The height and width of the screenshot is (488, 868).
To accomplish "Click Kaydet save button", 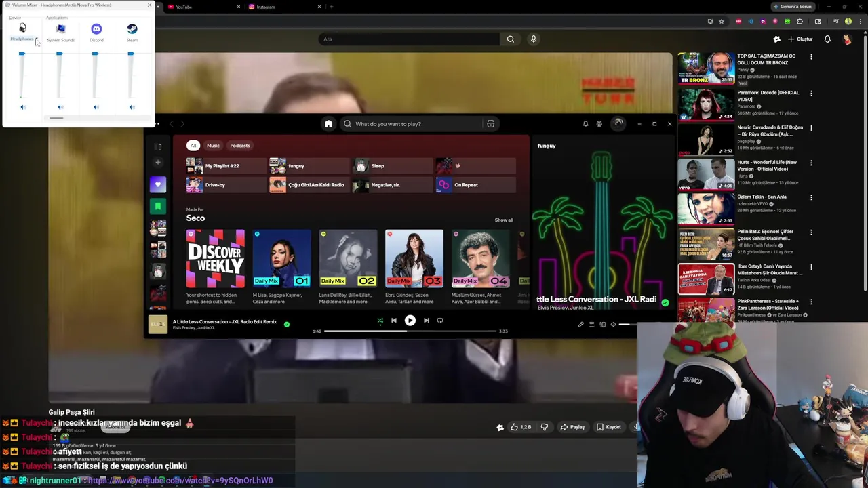I will pyautogui.click(x=609, y=427).
